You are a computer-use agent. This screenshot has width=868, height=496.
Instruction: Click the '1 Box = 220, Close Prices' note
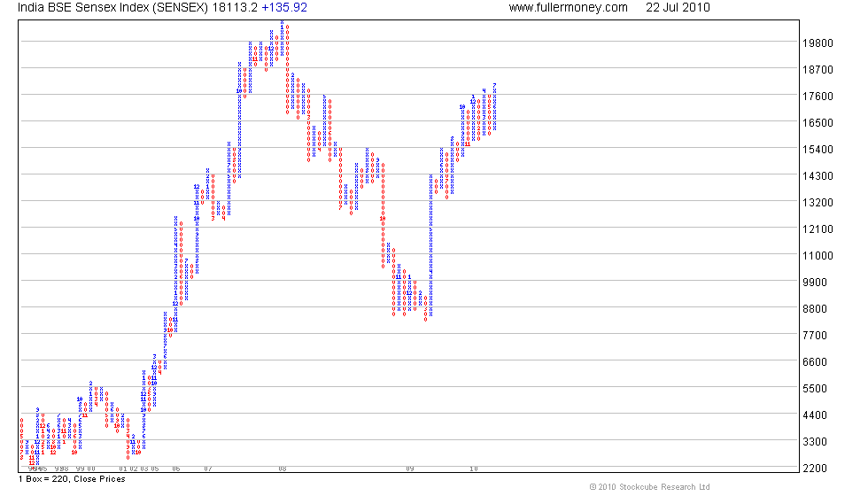point(72,479)
